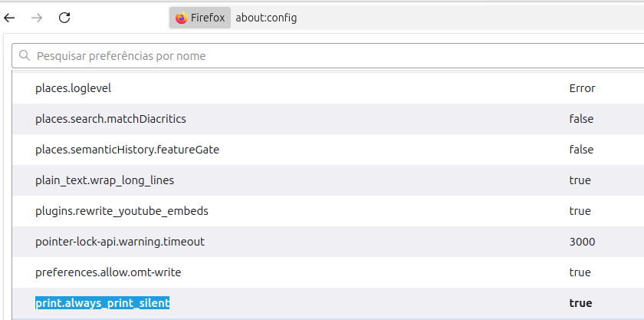Select places.semanticHistory.featureGate preference

click(127, 150)
